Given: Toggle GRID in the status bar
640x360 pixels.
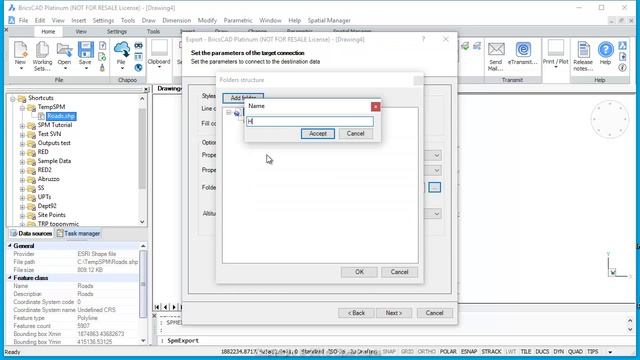Looking at the screenshot, I should 407,351.
